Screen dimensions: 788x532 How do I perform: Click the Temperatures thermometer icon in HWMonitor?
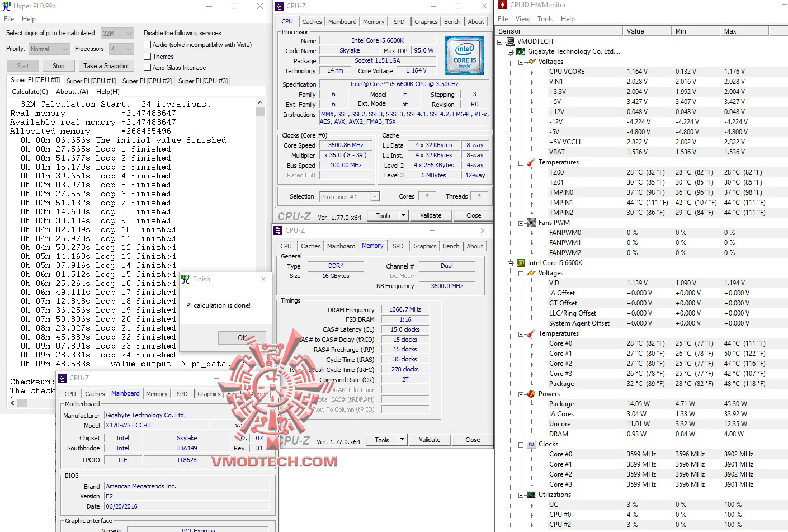(x=530, y=162)
